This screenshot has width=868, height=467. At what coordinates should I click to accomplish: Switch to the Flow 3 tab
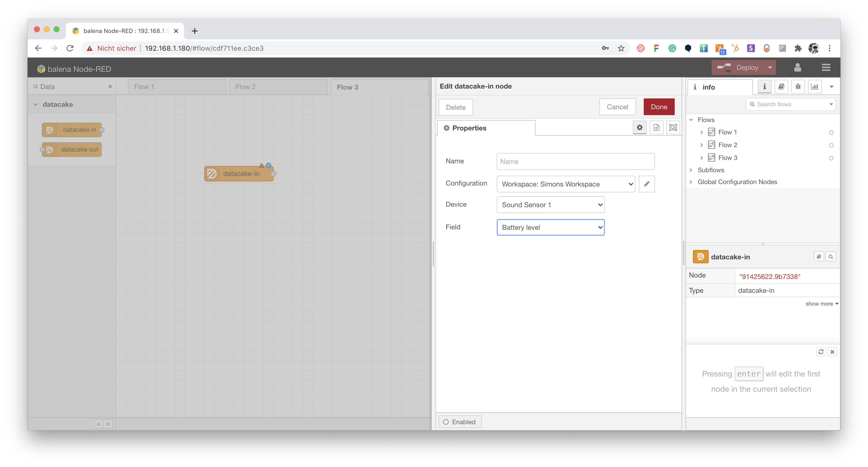(380, 87)
